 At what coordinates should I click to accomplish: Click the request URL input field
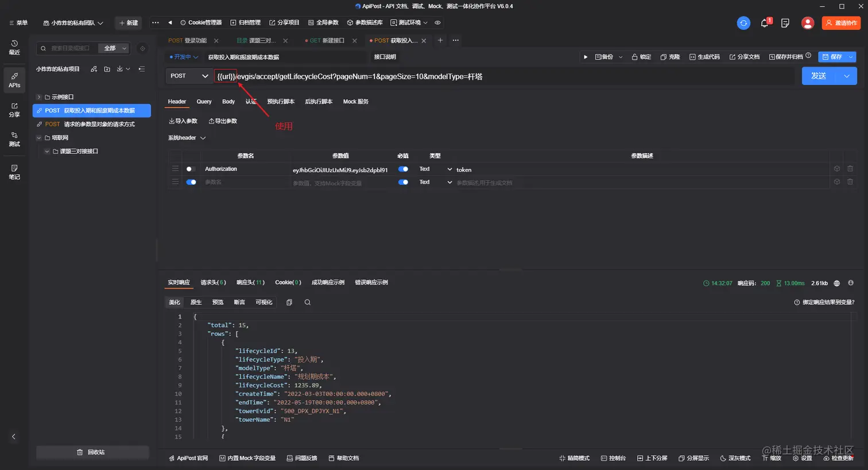[504, 76]
